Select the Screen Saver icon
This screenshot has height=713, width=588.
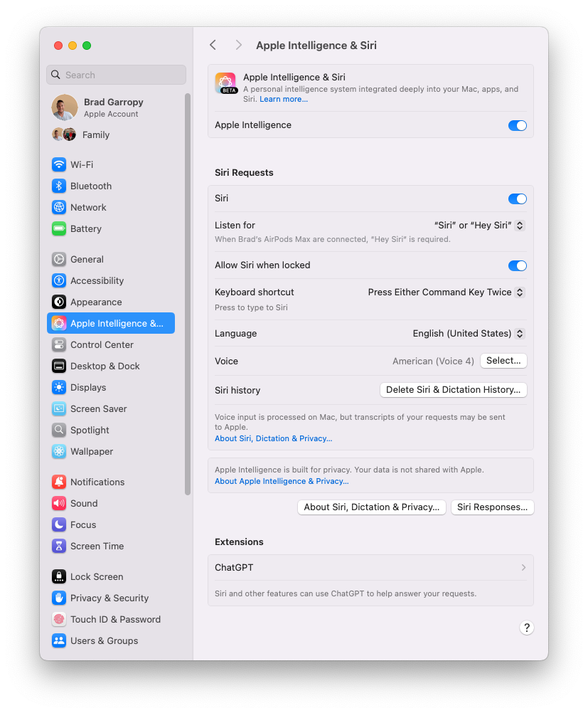pos(58,408)
